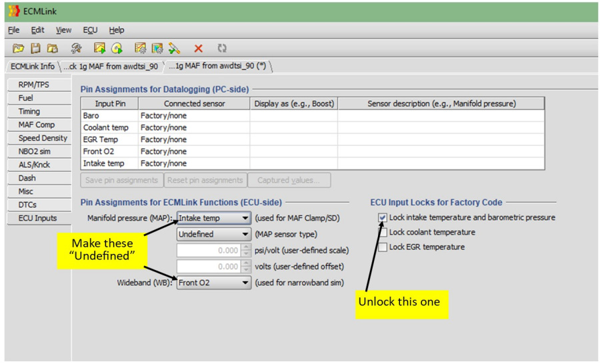Open the Manifold pressure (MAP) dropdown
This screenshot has height=364, width=600.
point(213,218)
